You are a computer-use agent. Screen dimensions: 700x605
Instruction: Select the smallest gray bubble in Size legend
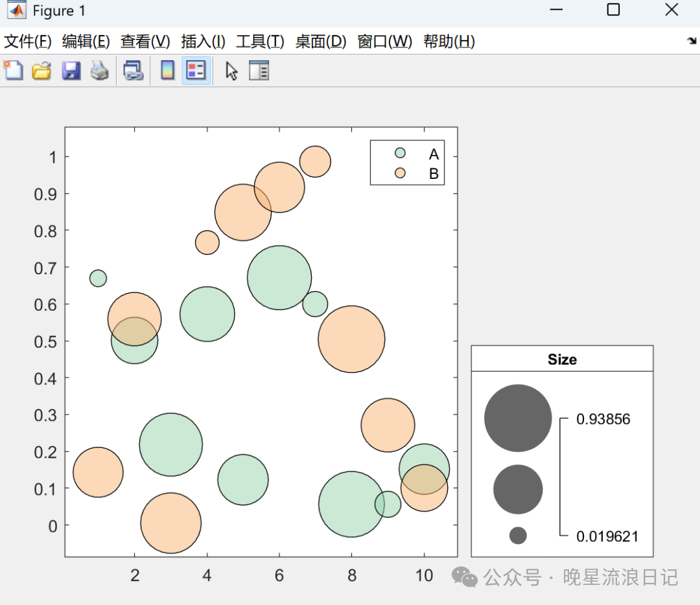[518, 536]
